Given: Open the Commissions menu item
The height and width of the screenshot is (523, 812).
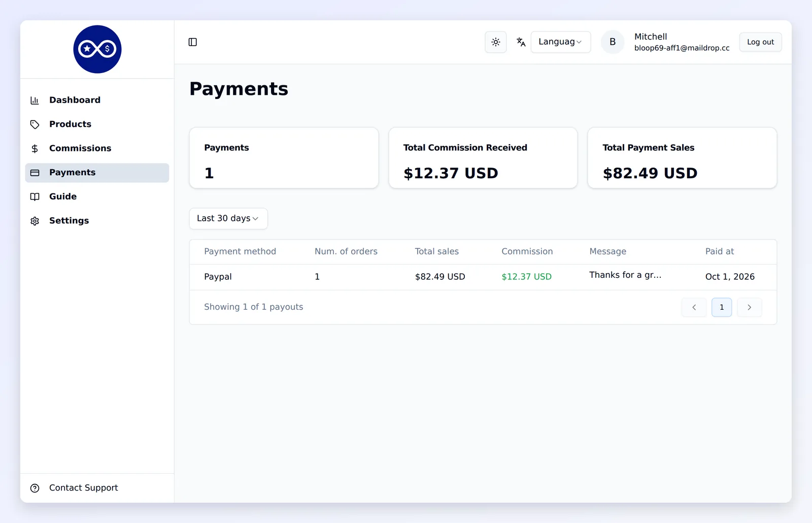Looking at the screenshot, I should click(97, 148).
